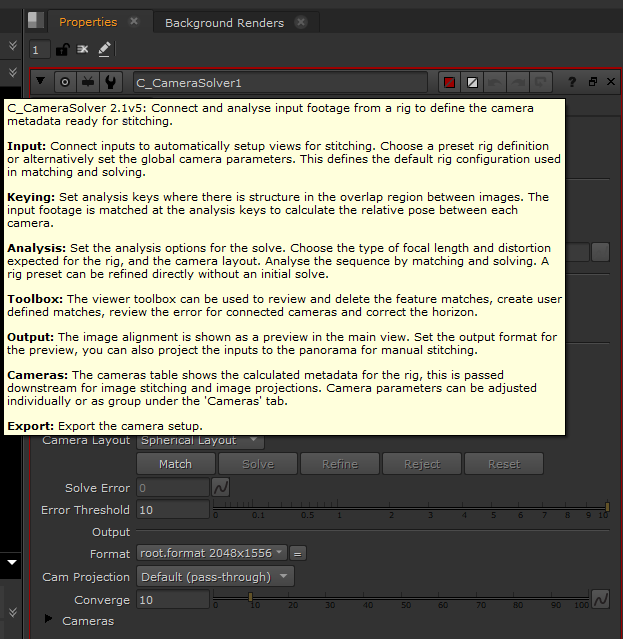
Task: Open the Camera Layout dropdown arrow
Action: [x=253, y=440]
